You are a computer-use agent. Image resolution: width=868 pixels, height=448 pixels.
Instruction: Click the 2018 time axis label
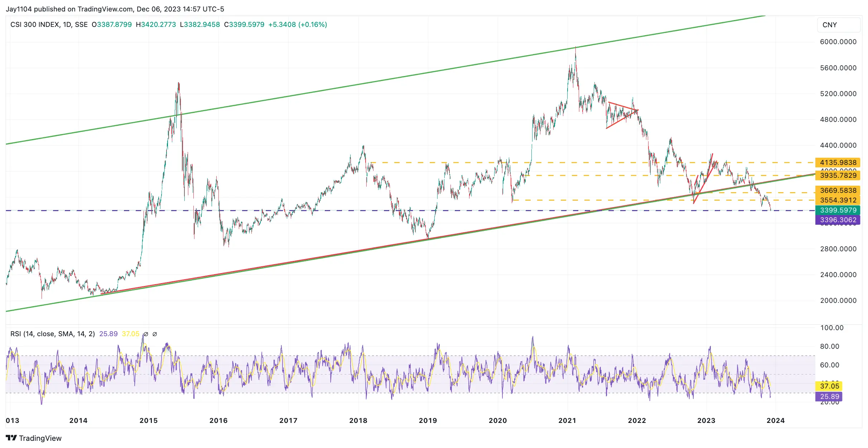[x=358, y=420]
